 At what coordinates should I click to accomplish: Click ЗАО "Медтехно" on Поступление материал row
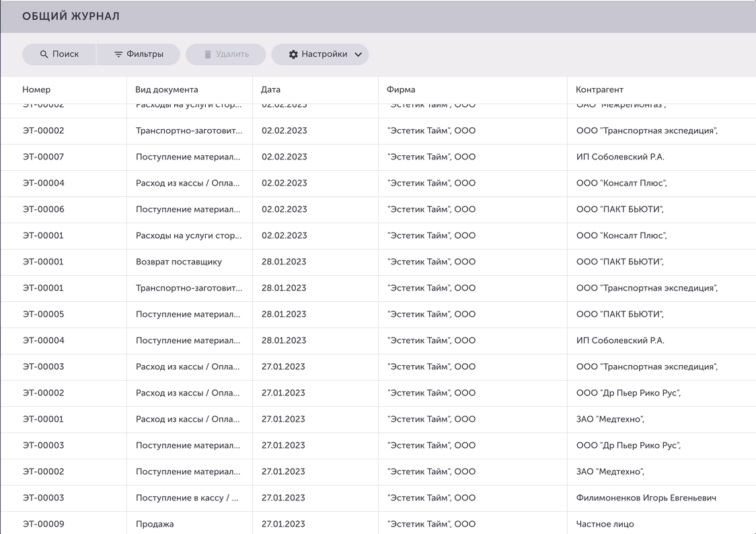click(x=611, y=472)
